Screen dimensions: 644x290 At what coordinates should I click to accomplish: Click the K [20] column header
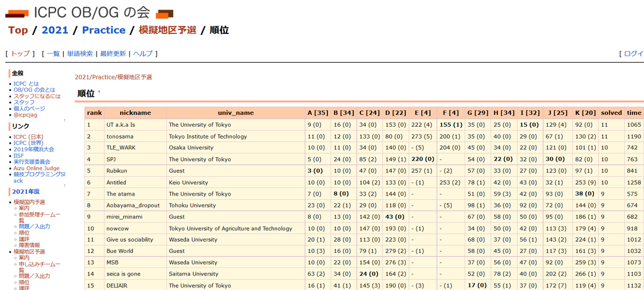[586, 113]
